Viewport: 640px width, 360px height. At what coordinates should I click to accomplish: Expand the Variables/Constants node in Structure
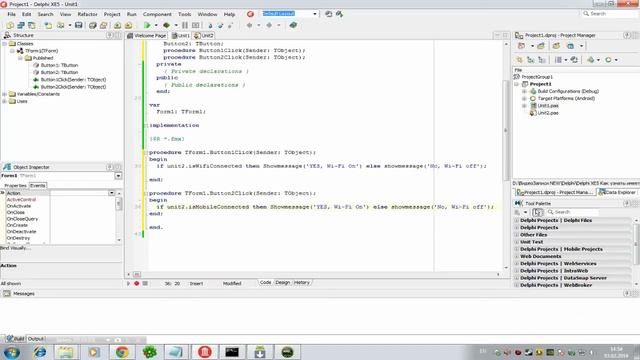pyautogui.click(x=5, y=94)
